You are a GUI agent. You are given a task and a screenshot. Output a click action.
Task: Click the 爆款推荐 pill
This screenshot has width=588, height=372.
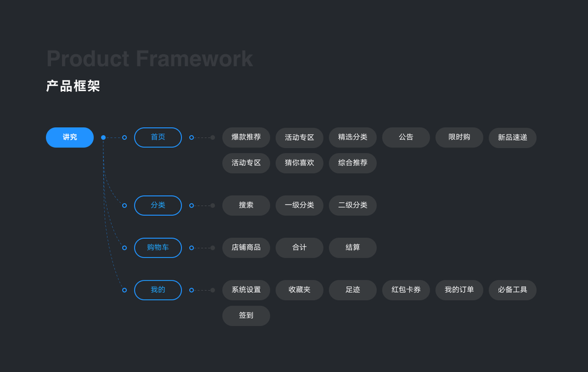[x=246, y=137]
